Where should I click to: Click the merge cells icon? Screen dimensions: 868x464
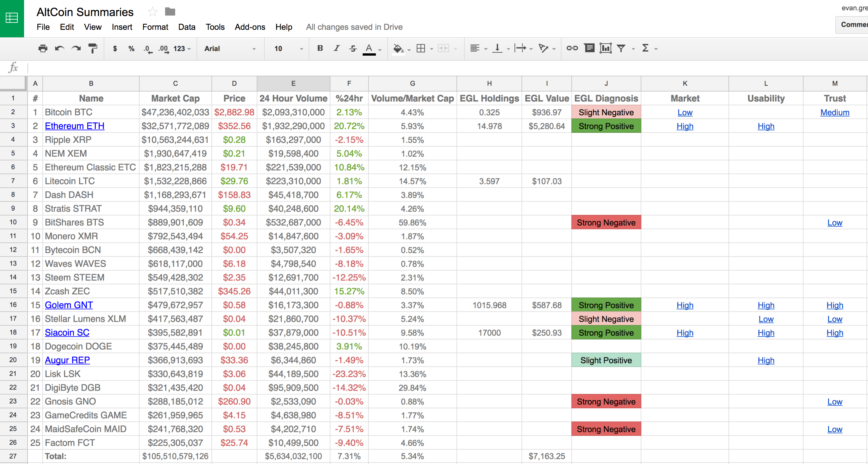click(x=443, y=48)
